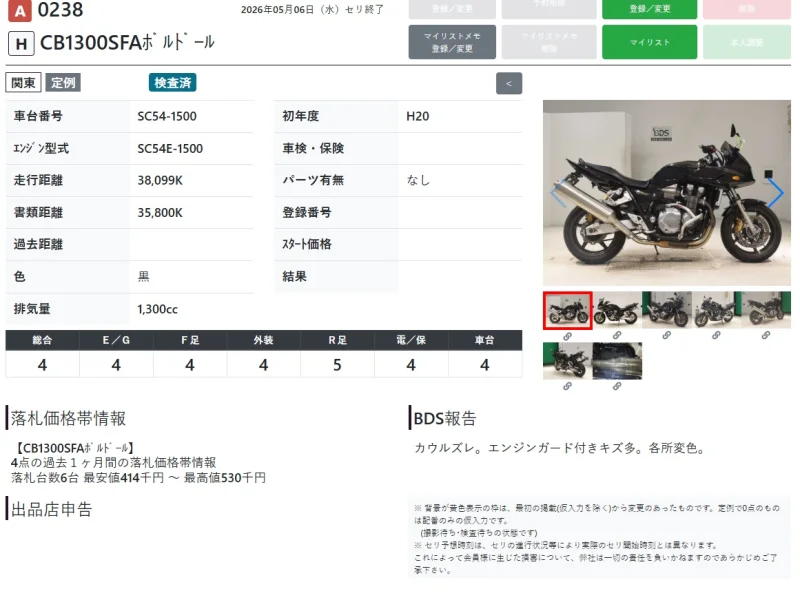Click the F足 score header
This screenshot has width=800, height=600.
[x=190, y=340]
